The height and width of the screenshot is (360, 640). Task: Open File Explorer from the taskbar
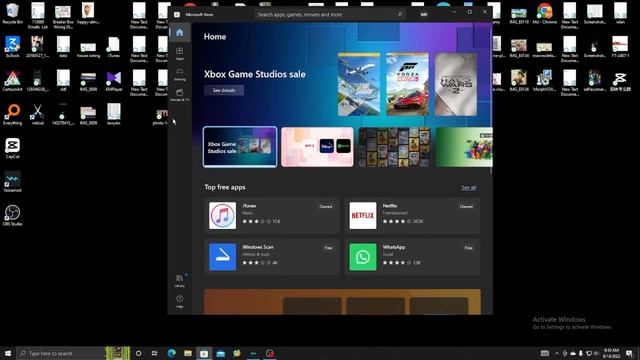[188, 353]
